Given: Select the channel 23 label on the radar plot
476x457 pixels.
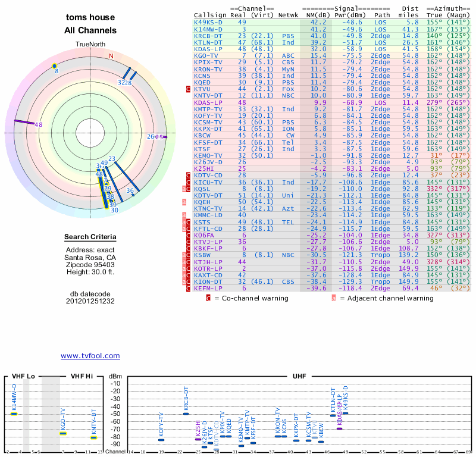Looking at the screenshot, I should [x=111, y=159].
